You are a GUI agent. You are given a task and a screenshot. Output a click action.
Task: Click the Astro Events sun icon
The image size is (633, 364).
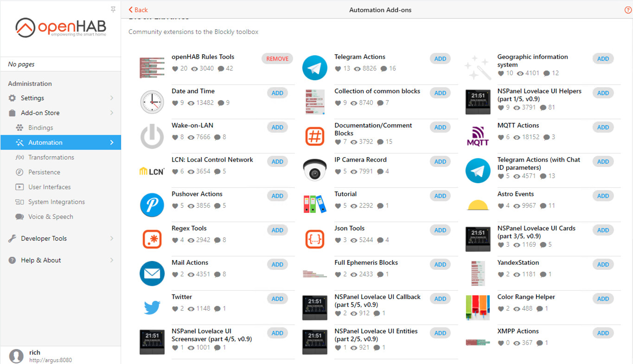coord(478,205)
